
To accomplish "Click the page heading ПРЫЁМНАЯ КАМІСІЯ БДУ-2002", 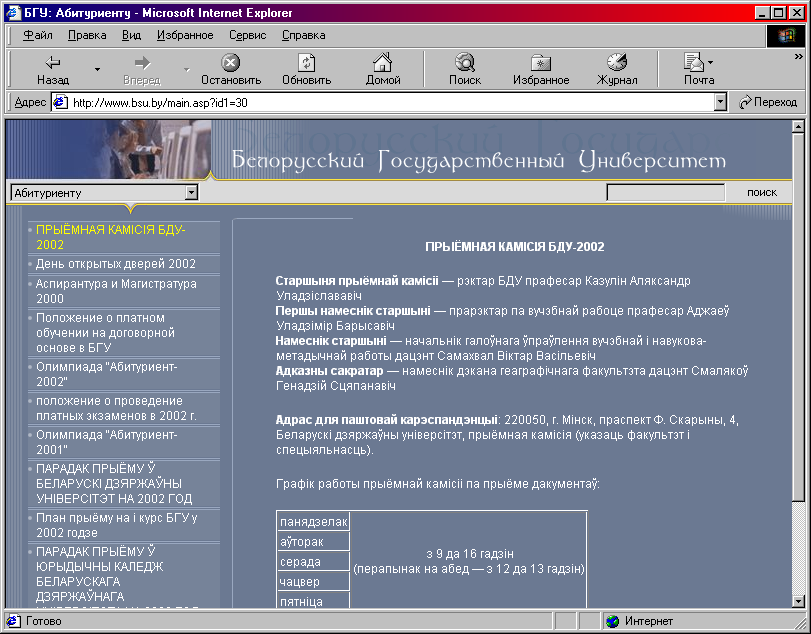I will click(515, 247).
